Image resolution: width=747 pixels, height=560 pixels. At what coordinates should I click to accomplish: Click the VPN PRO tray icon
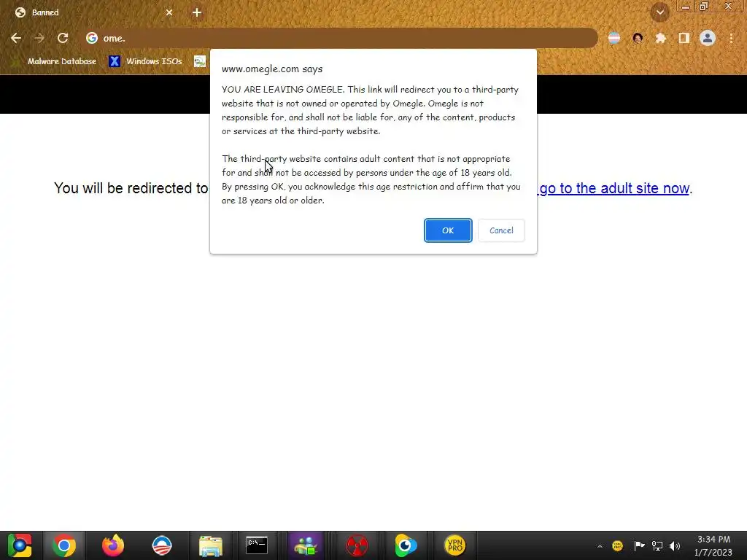point(617,546)
